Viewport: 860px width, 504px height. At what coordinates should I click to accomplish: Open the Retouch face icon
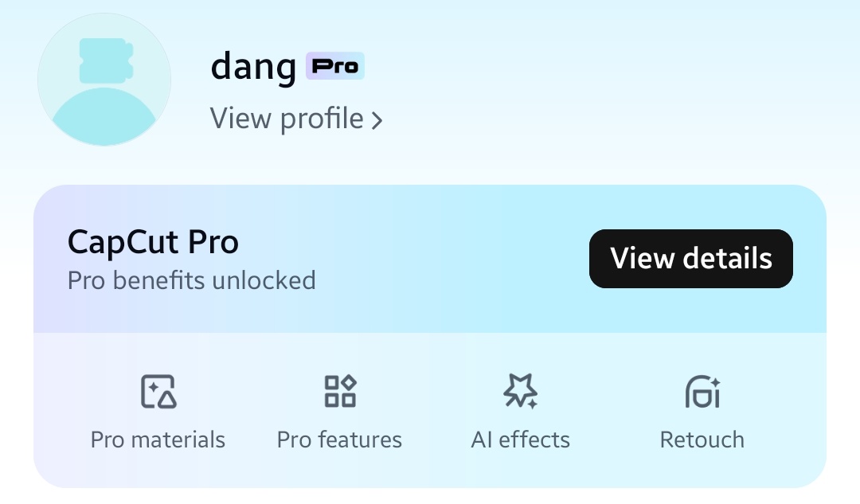702,392
